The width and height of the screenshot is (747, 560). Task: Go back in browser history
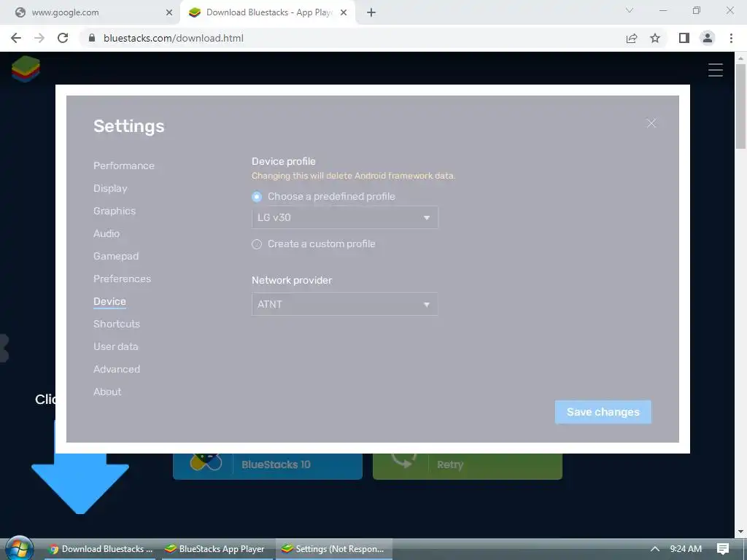(16, 38)
